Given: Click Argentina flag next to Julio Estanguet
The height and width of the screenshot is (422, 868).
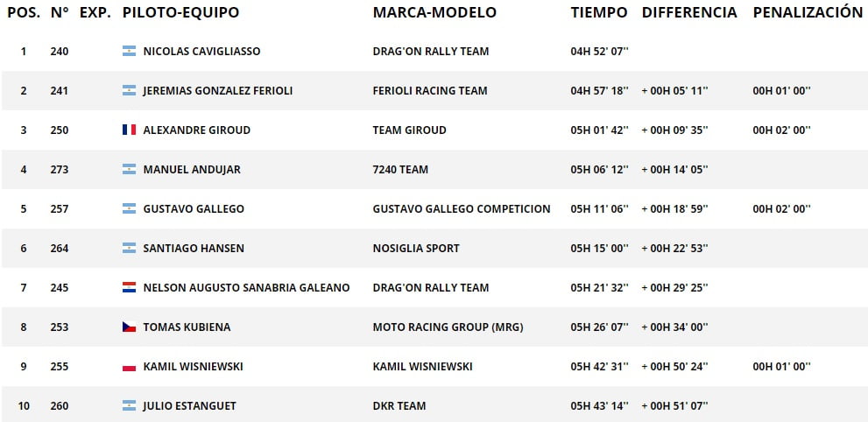Looking at the screenshot, I should (x=129, y=406).
